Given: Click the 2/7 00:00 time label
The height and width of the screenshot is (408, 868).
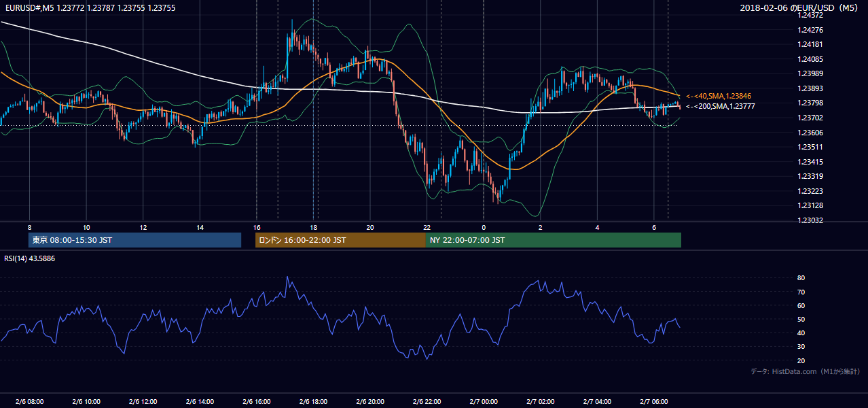Looking at the screenshot, I should click(x=484, y=401).
